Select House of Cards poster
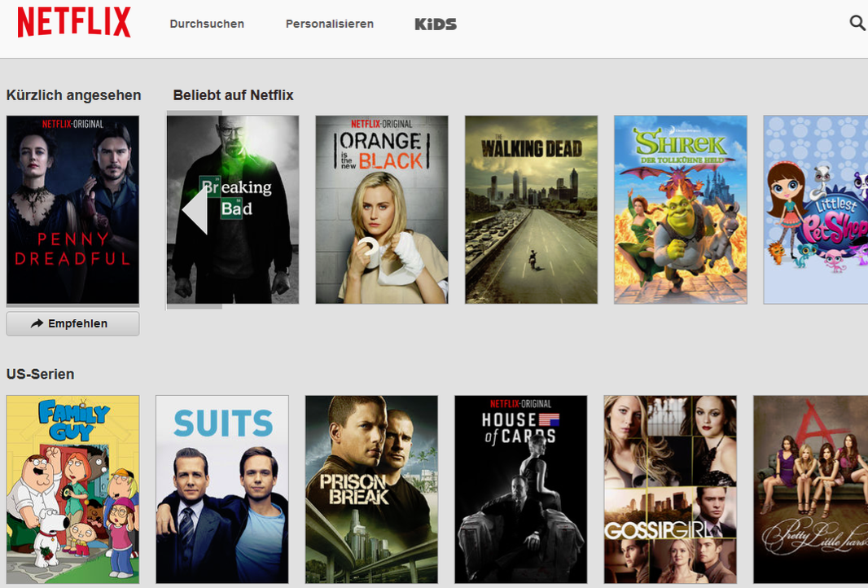Image resolution: width=868 pixels, height=588 pixels. click(521, 489)
